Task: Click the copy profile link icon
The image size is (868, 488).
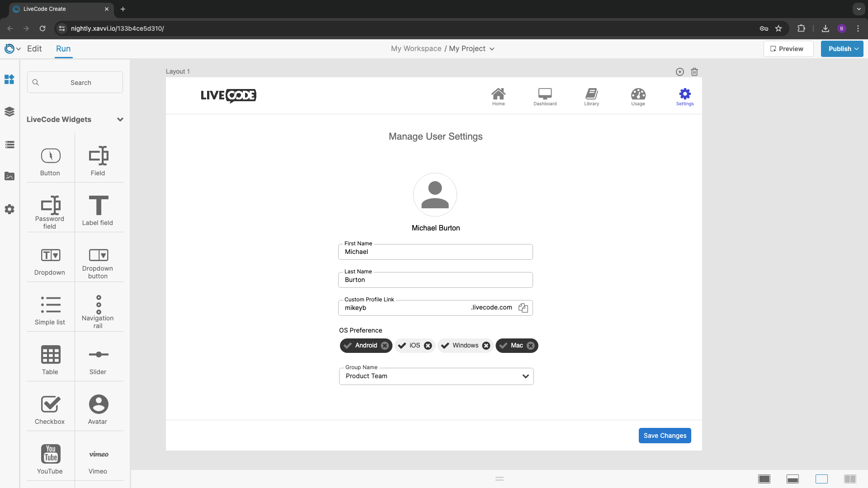Action: click(x=523, y=308)
